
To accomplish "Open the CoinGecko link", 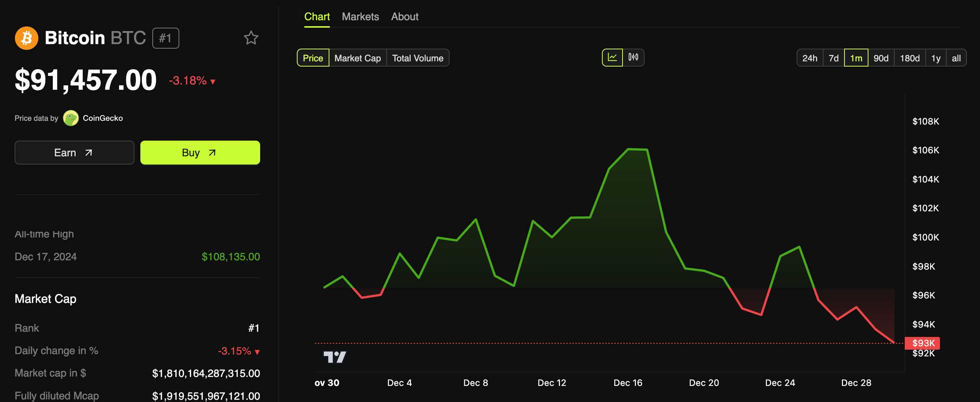I will click(103, 118).
